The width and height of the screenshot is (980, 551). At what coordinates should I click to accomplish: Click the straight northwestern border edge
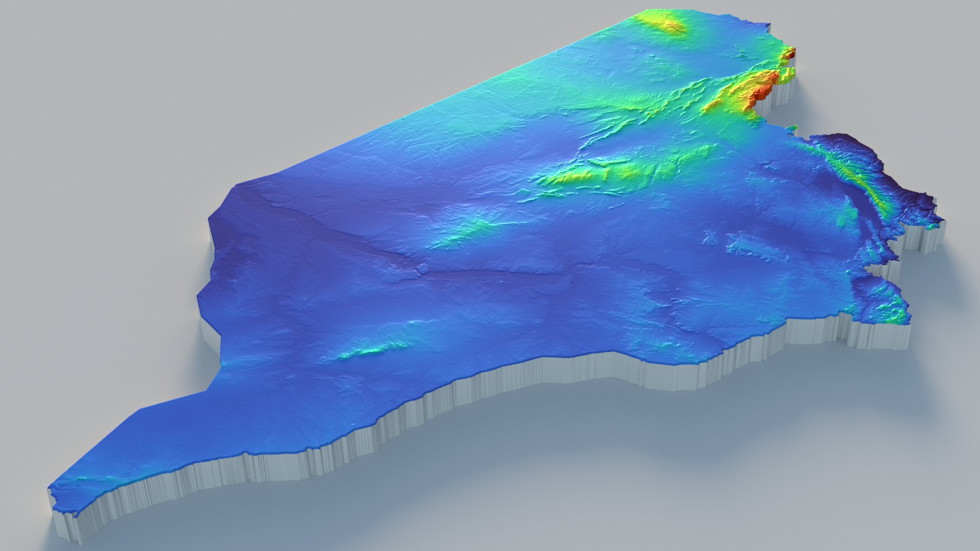pos(434,102)
